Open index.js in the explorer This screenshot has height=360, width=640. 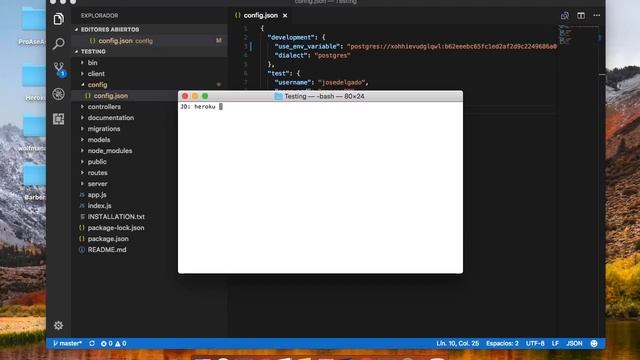click(99, 206)
